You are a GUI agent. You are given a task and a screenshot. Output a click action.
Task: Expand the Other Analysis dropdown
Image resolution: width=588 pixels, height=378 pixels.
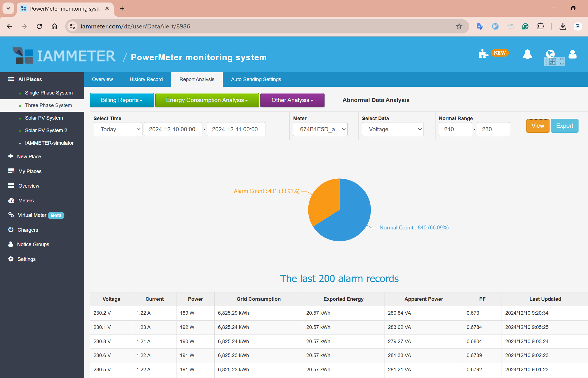click(292, 100)
